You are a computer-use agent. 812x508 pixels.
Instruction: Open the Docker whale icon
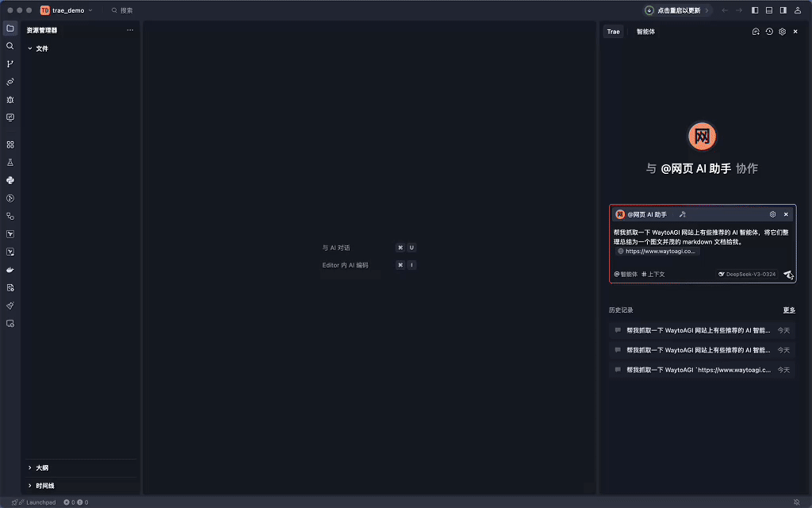(10, 270)
